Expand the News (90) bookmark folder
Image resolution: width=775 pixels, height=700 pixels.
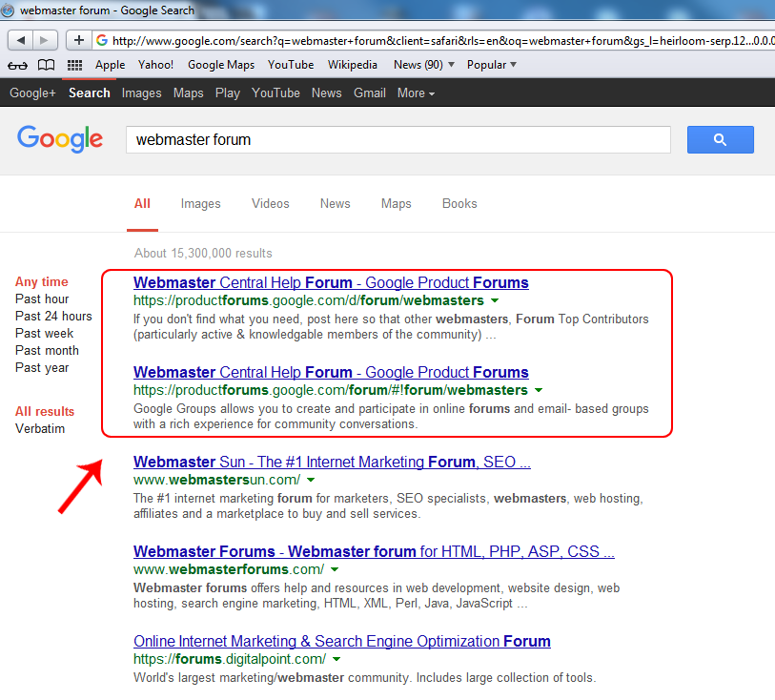coord(423,65)
